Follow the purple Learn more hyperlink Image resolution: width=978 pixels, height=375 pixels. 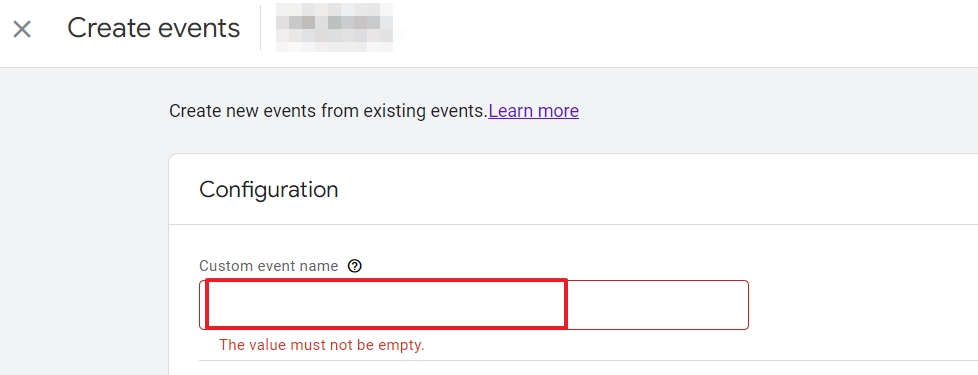coord(533,111)
